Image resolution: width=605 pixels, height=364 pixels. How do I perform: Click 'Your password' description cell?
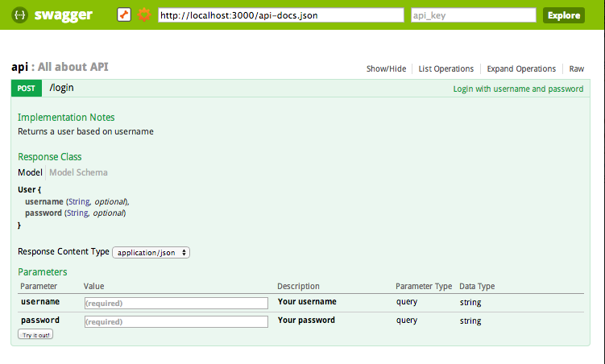[x=306, y=320]
